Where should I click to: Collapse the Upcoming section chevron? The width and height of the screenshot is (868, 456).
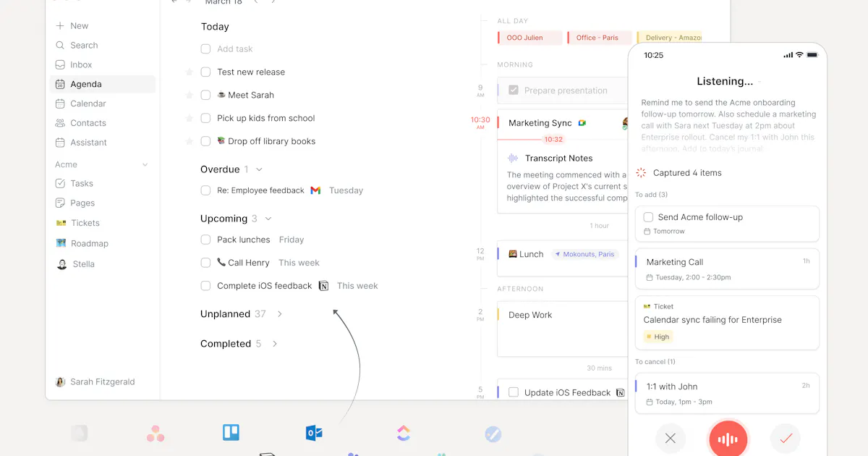(268, 219)
